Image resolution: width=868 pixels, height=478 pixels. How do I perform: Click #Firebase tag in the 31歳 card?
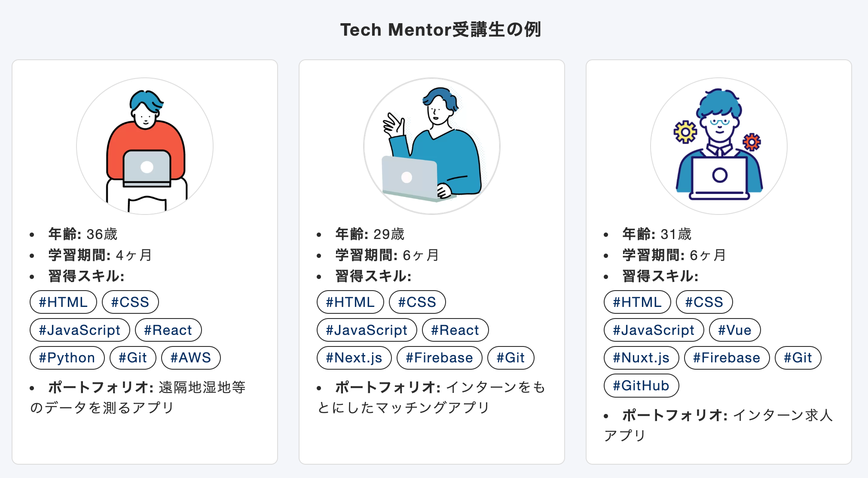(x=727, y=358)
